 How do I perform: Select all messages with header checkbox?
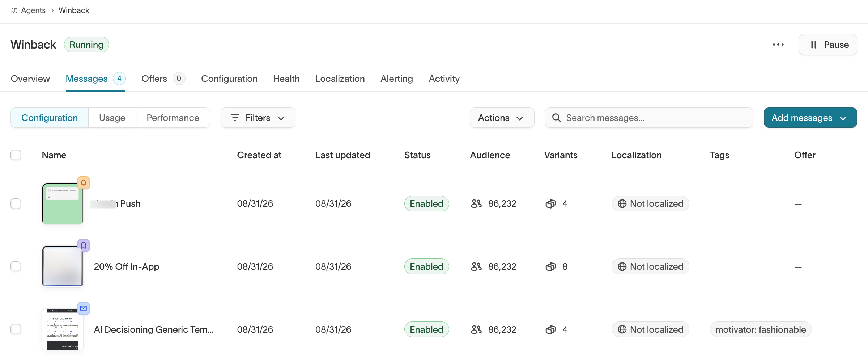[x=16, y=155]
